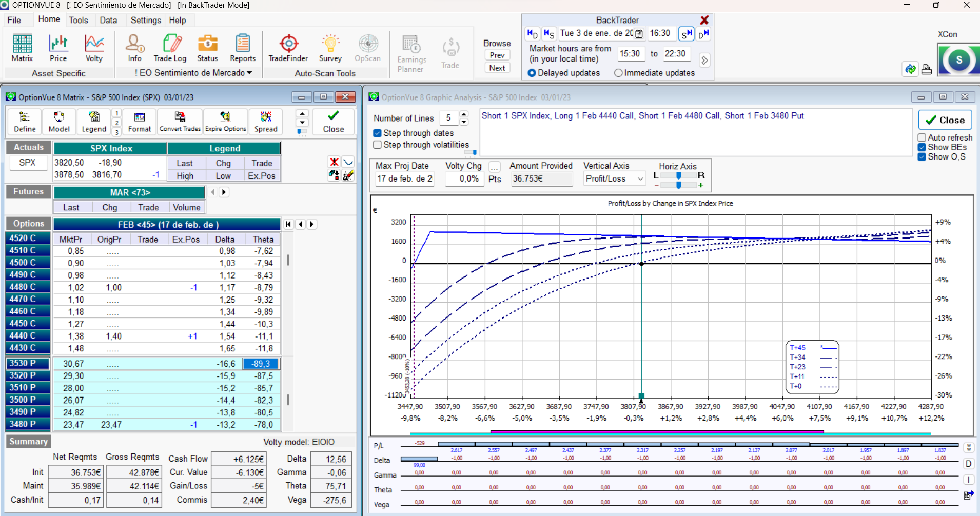Click Expire Options in Matrix toolbar
Screen dimensions: 980x516
(226, 122)
